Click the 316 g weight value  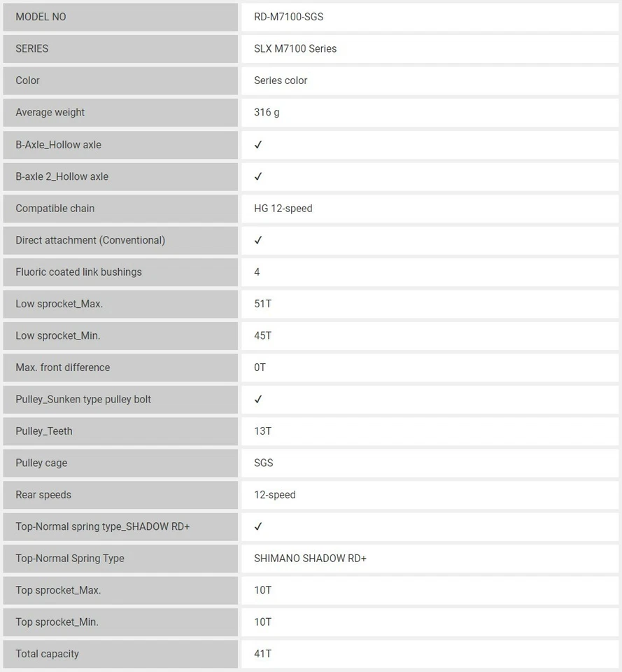click(267, 112)
